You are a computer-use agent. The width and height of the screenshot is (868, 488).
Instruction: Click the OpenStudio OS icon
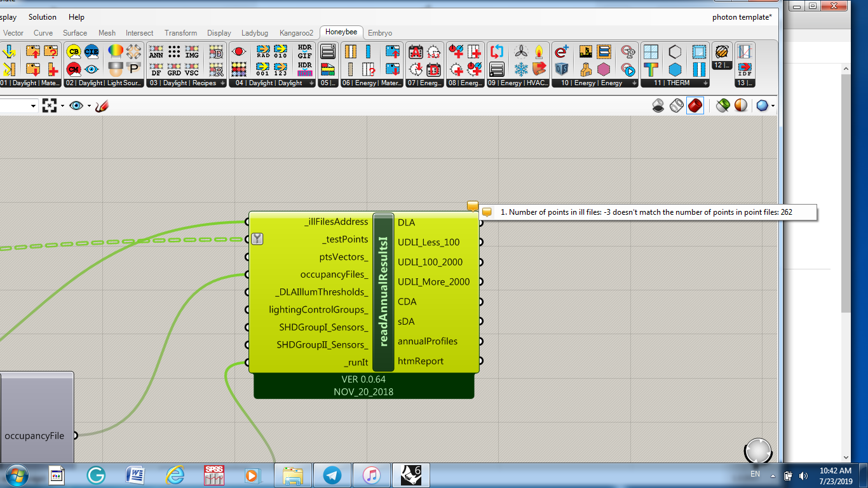(562, 69)
